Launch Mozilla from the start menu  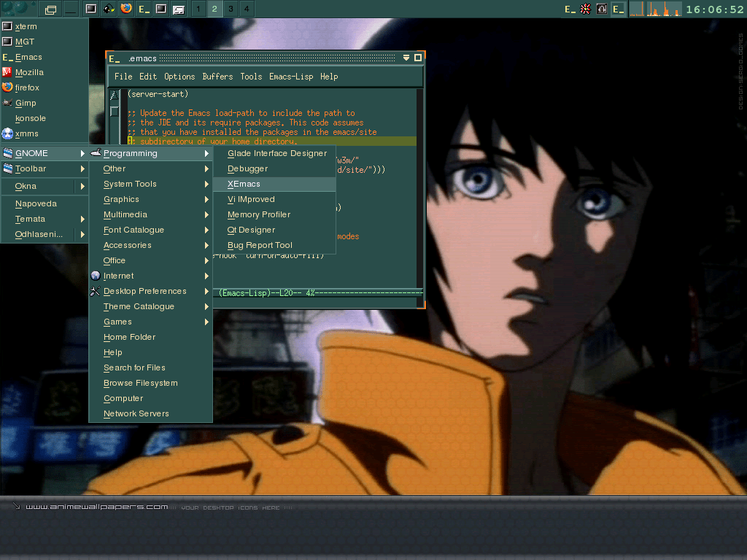(x=44, y=72)
